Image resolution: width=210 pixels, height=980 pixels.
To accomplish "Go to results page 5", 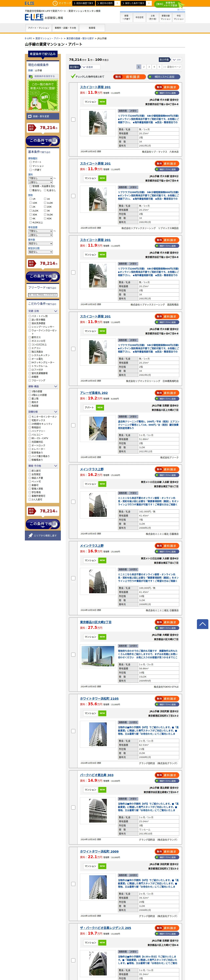I will click(x=159, y=67).
